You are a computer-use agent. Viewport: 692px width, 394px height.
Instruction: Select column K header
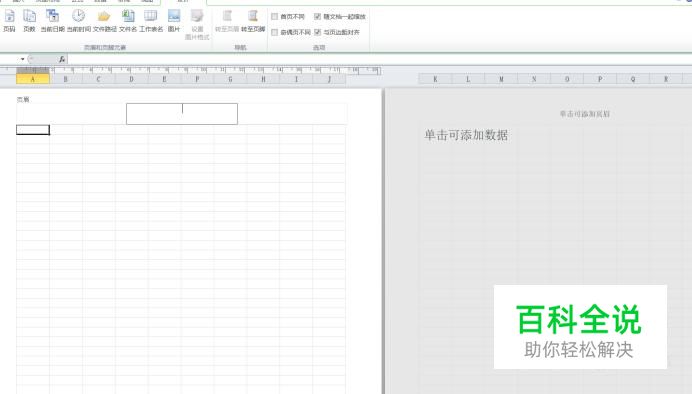tap(435, 79)
